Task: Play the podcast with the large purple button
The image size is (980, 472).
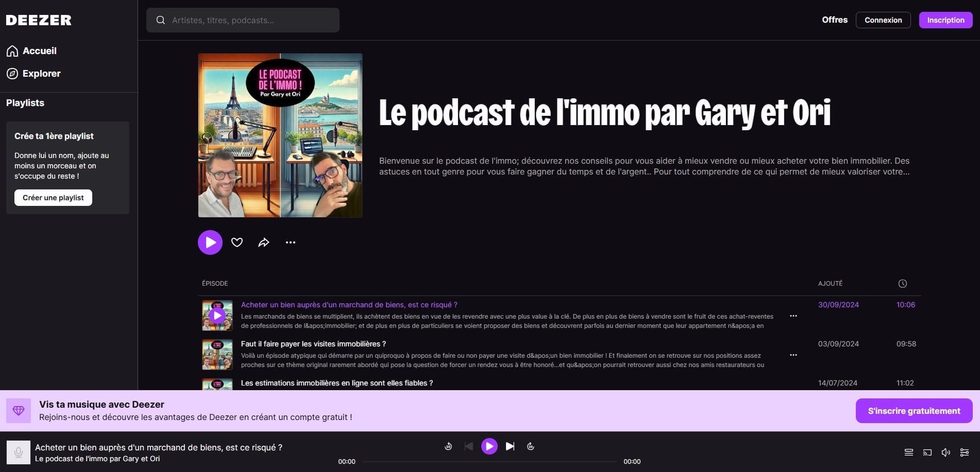Action: (210, 242)
